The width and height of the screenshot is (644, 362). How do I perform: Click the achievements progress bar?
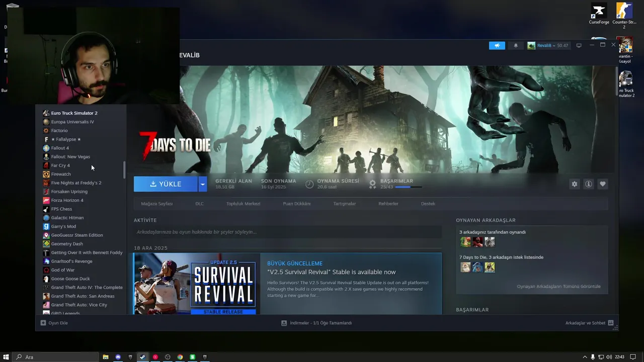pyautogui.click(x=409, y=187)
